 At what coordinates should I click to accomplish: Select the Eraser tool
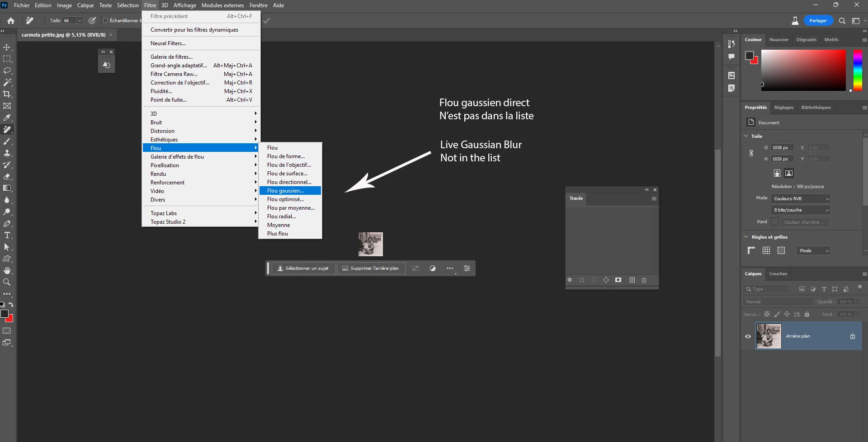[x=7, y=176]
